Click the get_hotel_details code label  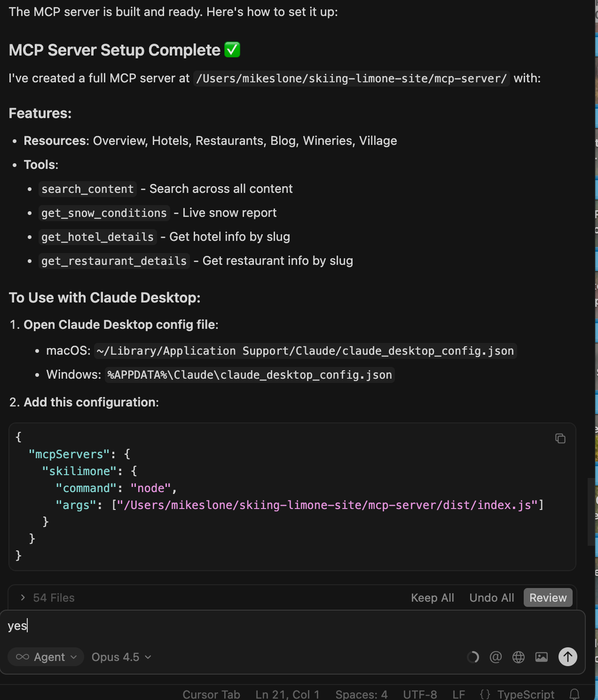(x=97, y=237)
